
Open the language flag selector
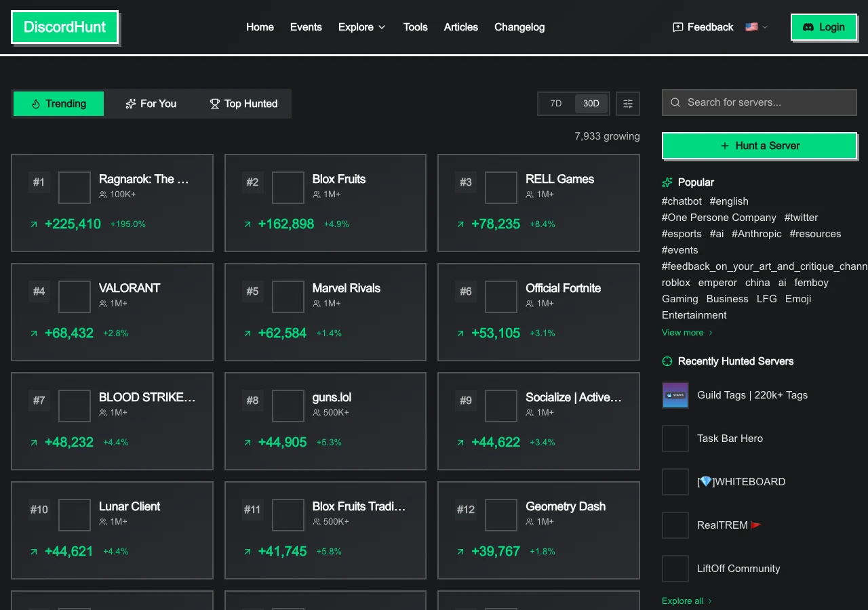click(x=757, y=27)
